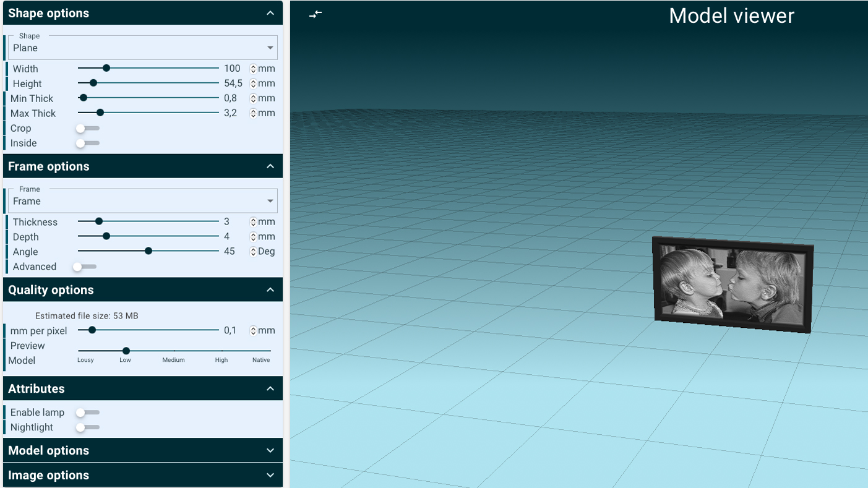
Task: Collapse the Attributes section chevron
Action: click(270, 388)
